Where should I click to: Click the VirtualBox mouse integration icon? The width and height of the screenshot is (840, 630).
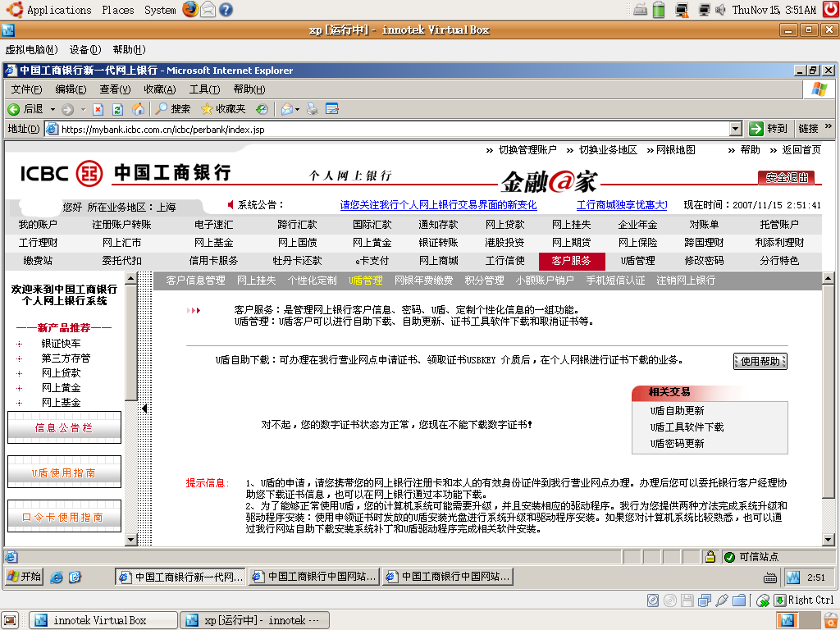[762, 600]
